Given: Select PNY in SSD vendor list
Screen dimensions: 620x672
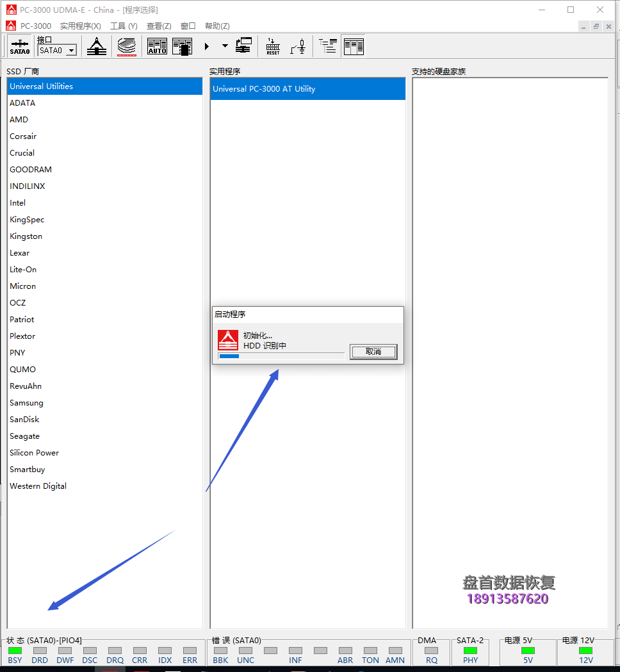Looking at the screenshot, I should click(x=104, y=353).
